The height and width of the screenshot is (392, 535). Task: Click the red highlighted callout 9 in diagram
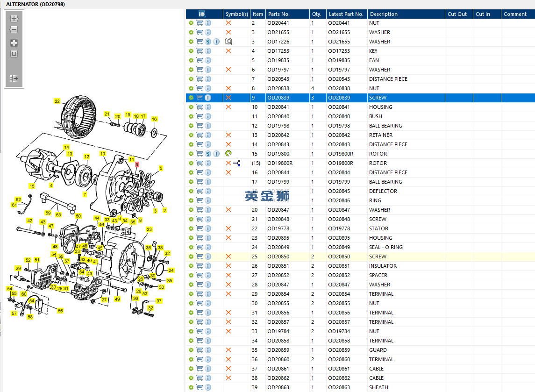[x=137, y=164]
